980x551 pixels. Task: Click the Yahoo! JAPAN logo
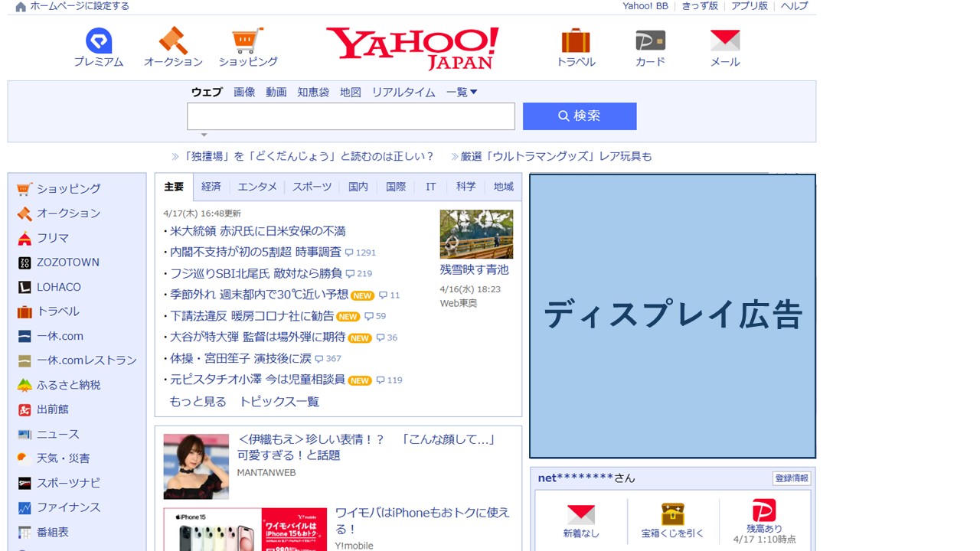[x=412, y=48]
